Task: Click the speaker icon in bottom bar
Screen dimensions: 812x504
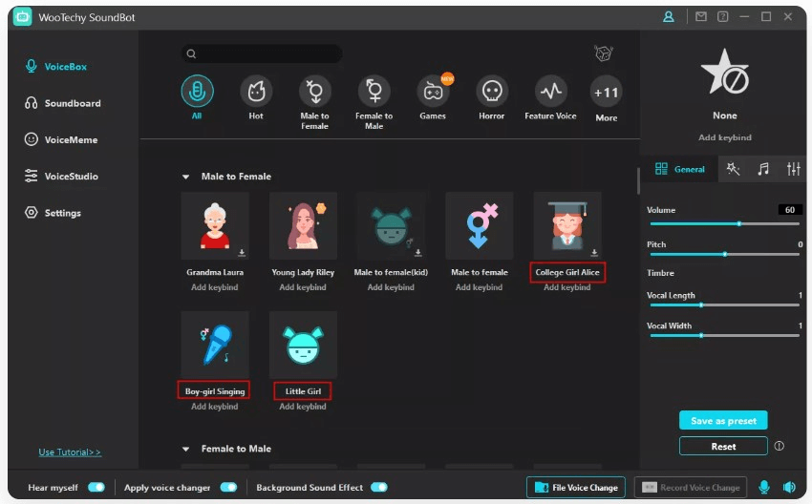Action: [789, 488]
